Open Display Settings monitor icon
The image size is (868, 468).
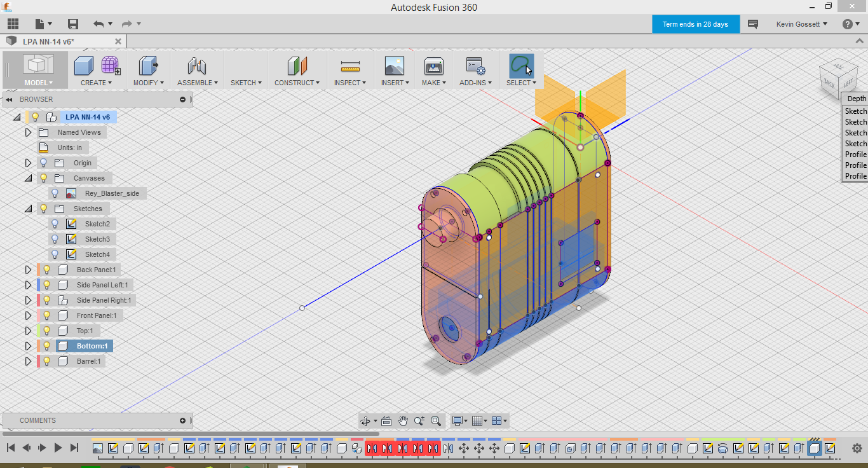click(456, 420)
